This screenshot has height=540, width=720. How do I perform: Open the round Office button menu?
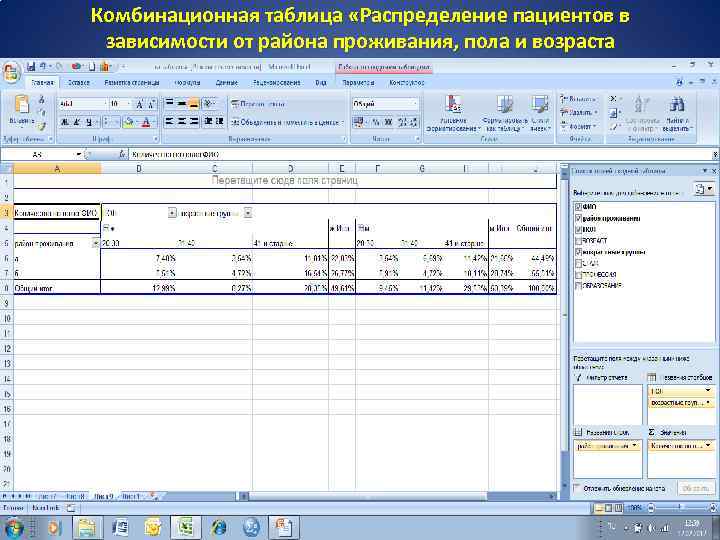[x=11, y=72]
